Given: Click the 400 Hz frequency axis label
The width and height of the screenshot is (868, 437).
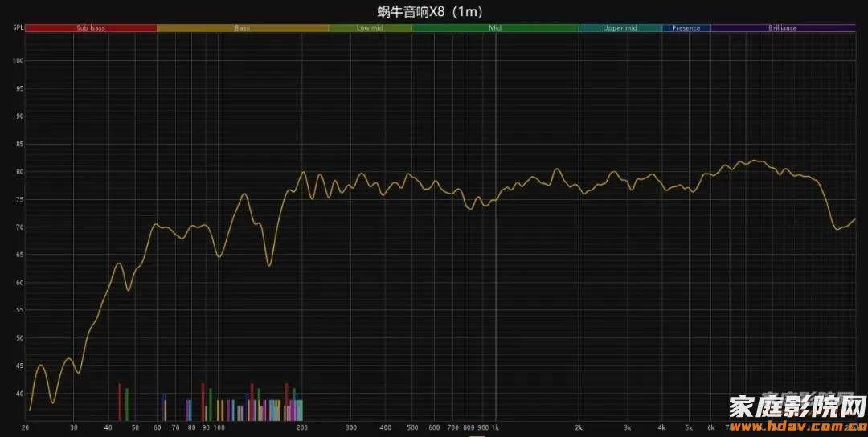Looking at the screenshot, I should pyautogui.click(x=385, y=427).
